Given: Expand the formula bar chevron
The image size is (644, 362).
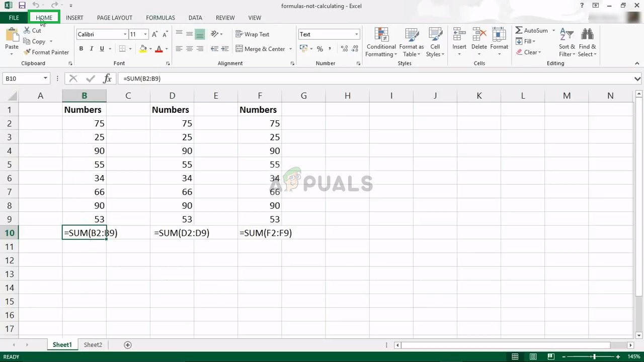Looking at the screenshot, I should [637, 79].
